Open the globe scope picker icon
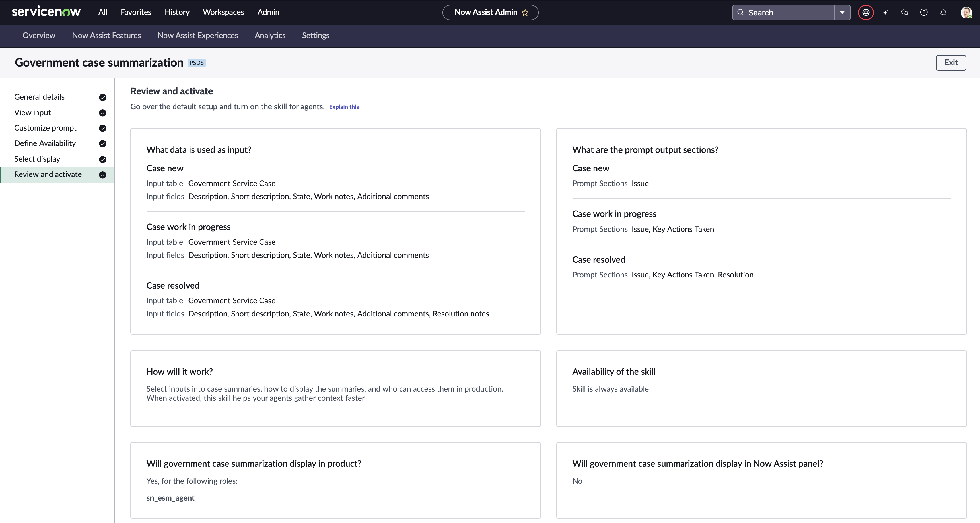 (x=866, y=12)
